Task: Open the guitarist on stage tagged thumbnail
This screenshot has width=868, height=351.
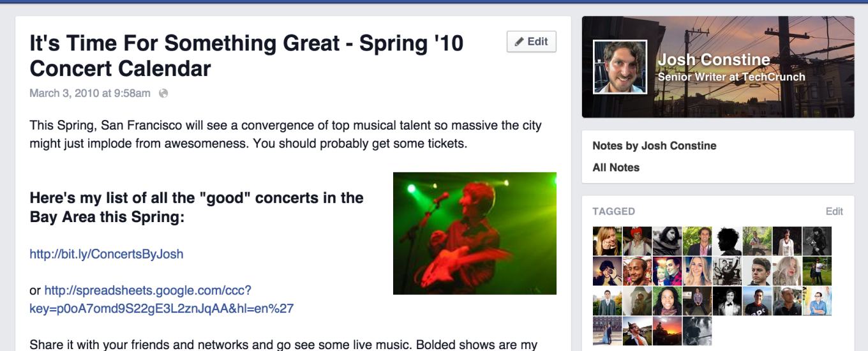Action: pyautogui.click(x=697, y=331)
